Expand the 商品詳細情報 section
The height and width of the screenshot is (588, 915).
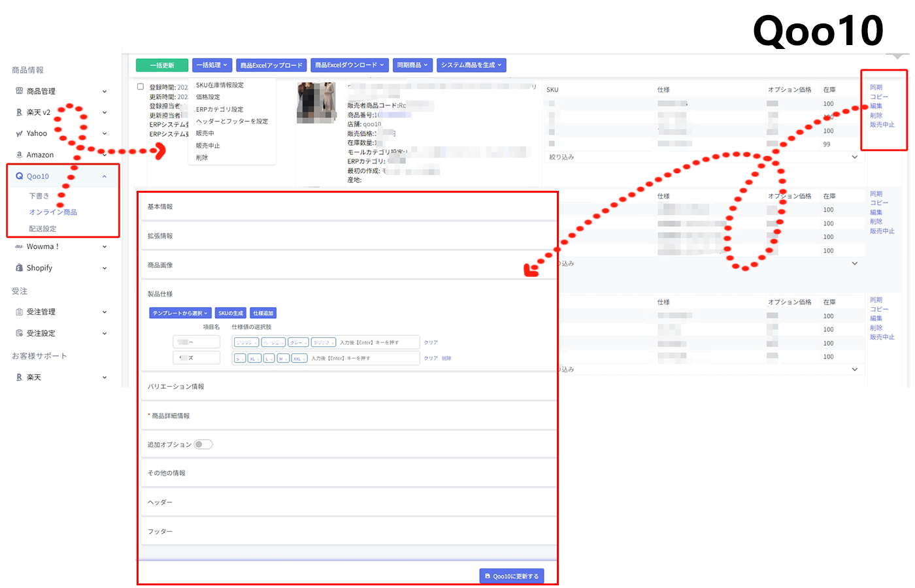pos(349,416)
